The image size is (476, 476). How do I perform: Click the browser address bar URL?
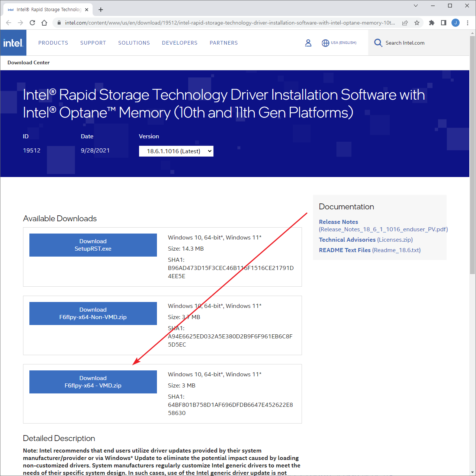coord(230,23)
